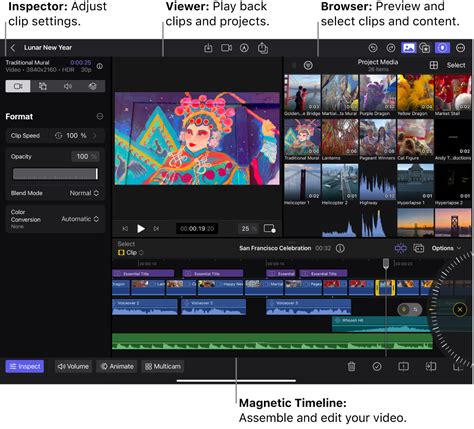Screen dimensions: 474x429
Task: Switch to the audio inspector tab
Action: coord(68,86)
